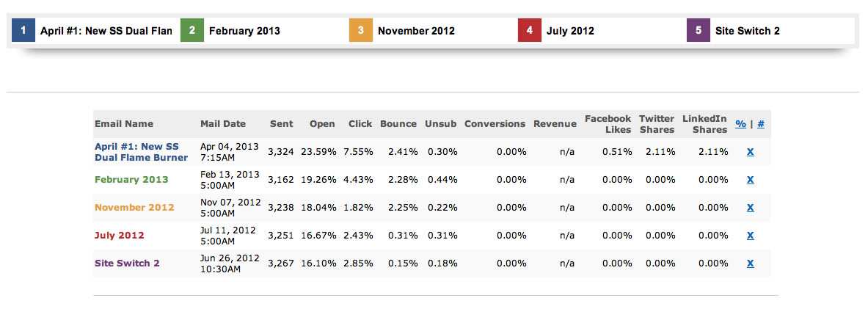Remove July 2012 row with its X
Screen dimensions: 868x309
[750, 236]
